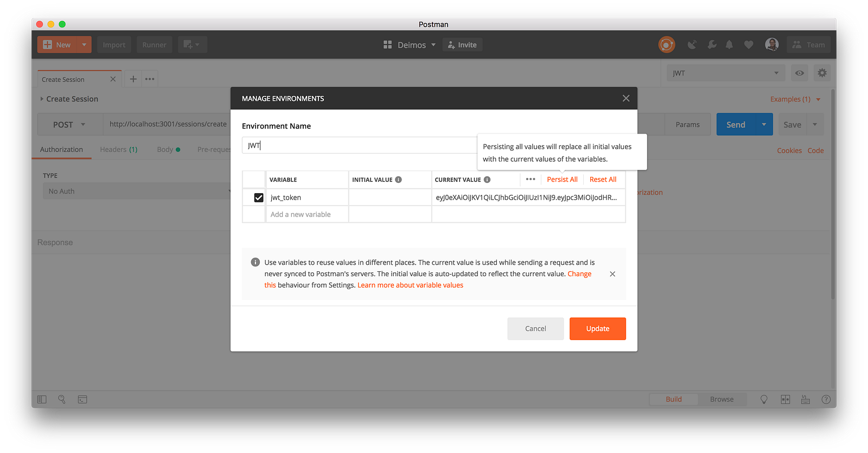Click the Persist All link
The width and height of the screenshot is (868, 453).
point(562,180)
